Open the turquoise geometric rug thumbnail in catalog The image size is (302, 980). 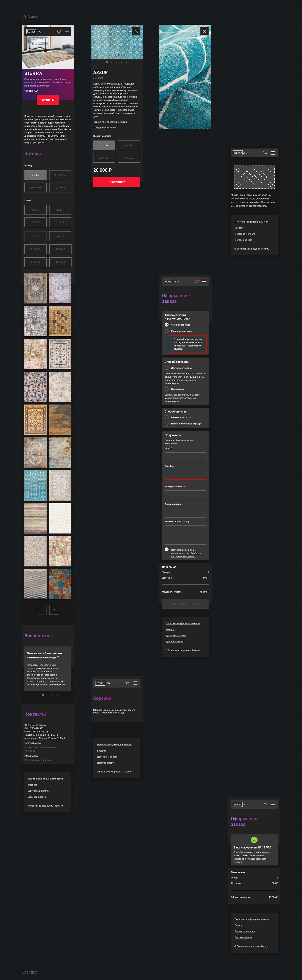click(x=35, y=485)
